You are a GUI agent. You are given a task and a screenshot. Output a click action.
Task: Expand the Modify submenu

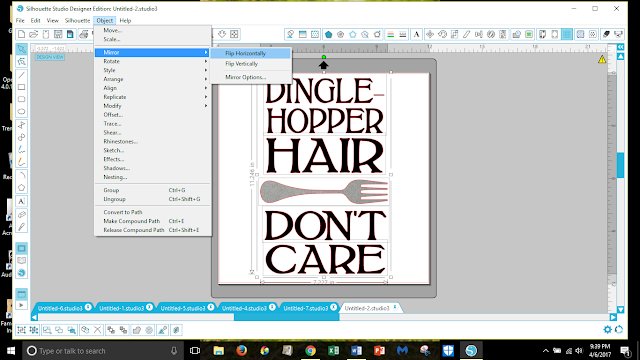[152, 106]
